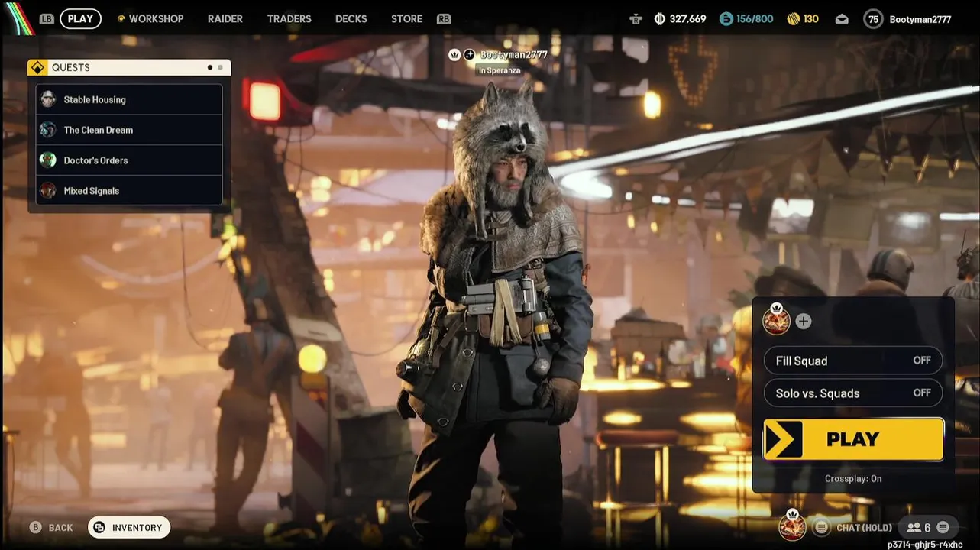Click the blue stash capacity icon
The image size is (980, 550).
point(726,18)
